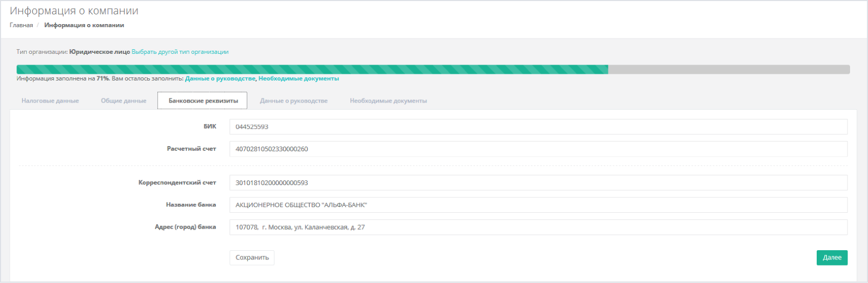This screenshot has width=868, height=283.
Task: Select the Корреспондентский счет input
Action: pyautogui.click(x=538, y=183)
